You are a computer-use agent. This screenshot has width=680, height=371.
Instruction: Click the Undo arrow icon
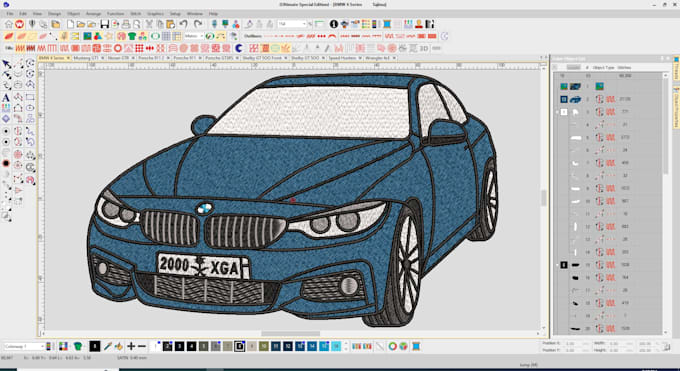[x=183, y=24]
